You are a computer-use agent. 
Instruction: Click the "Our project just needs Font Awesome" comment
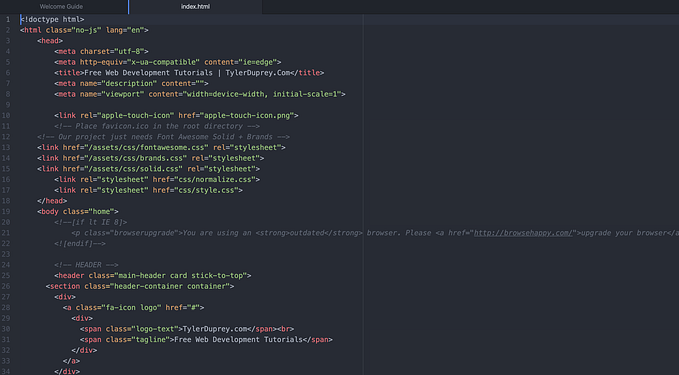click(x=163, y=137)
